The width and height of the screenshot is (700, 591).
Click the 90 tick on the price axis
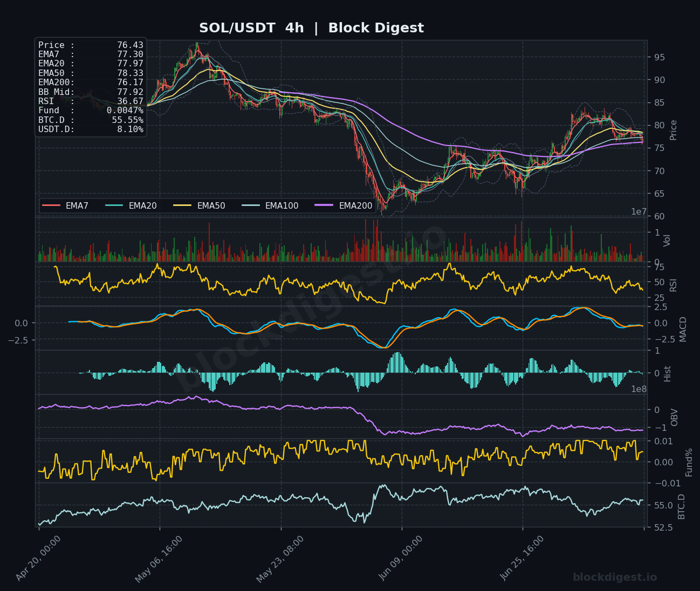point(659,80)
